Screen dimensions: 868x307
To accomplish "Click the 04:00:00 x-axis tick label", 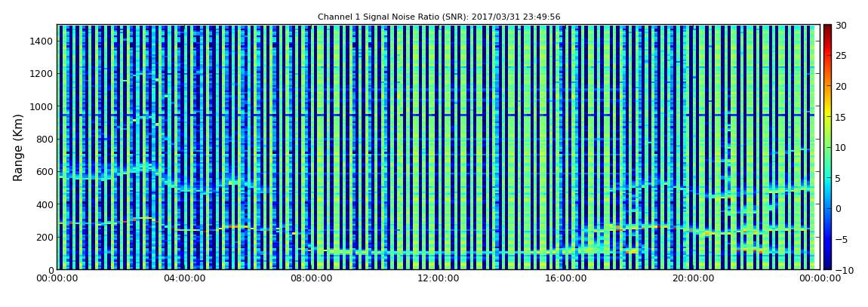I will click(185, 278).
